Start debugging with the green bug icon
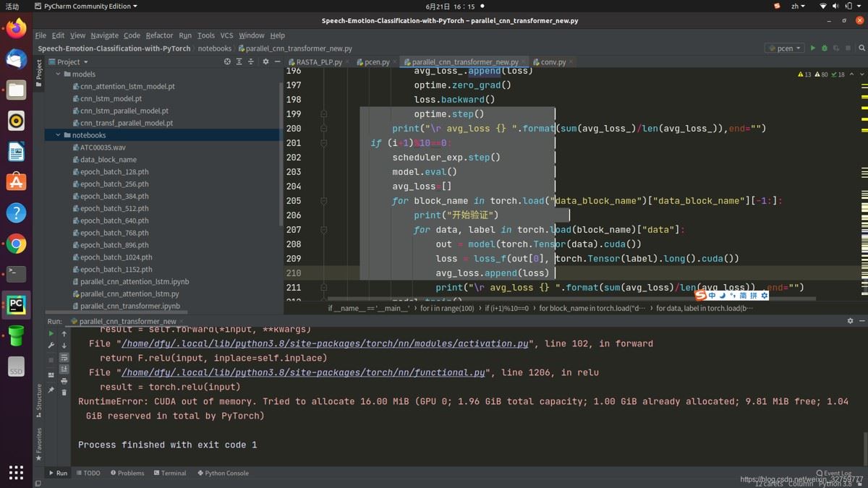Viewport: 868px width, 488px height. tap(824, 48)
